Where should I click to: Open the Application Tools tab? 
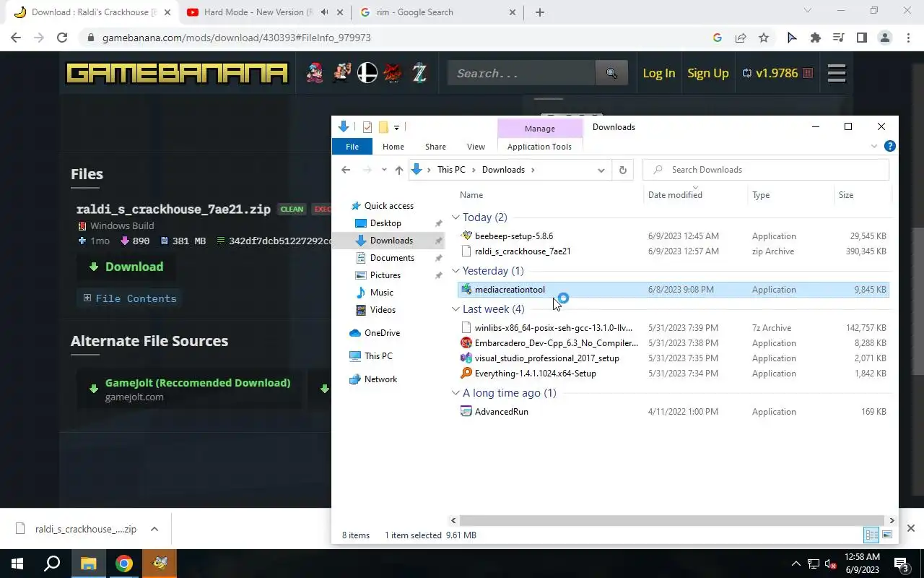click(x=539, y=147)
